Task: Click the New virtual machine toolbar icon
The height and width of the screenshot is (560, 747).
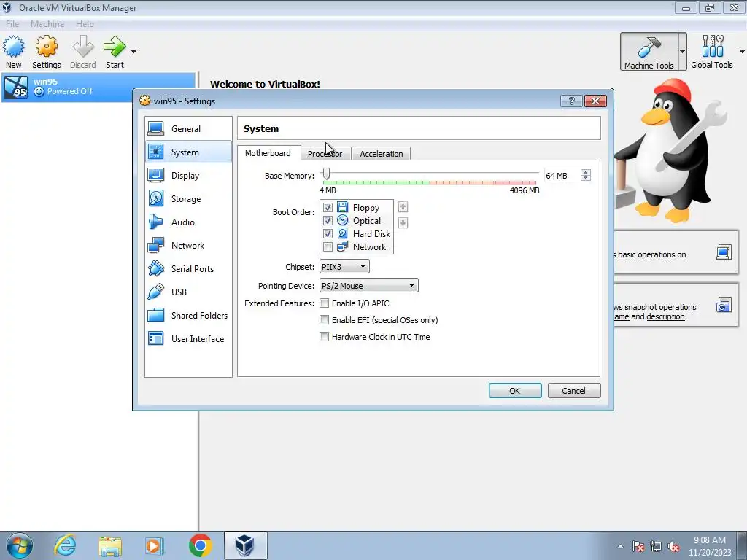Action: pyautogui.click(x=13, y=52)
